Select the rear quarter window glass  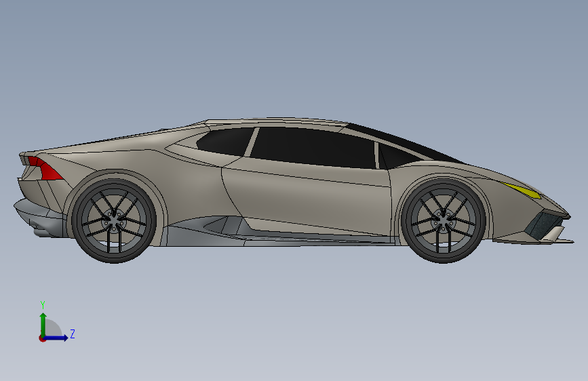(225, 141)
